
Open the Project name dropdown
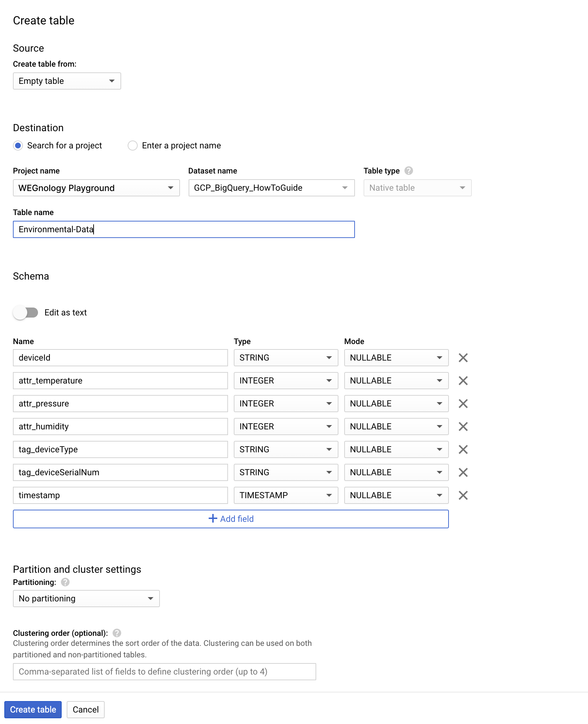96,188
